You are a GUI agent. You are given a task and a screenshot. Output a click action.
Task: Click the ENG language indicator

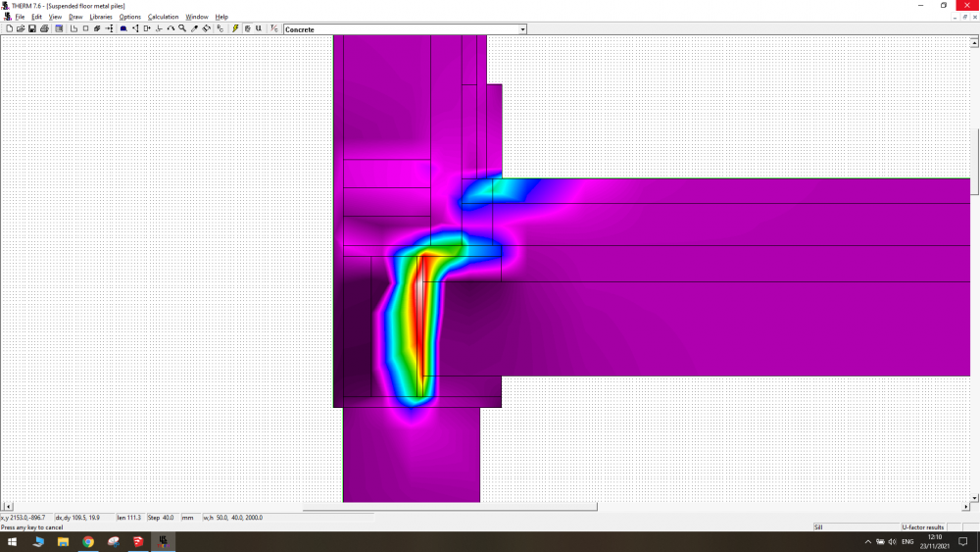click(907, 541)
